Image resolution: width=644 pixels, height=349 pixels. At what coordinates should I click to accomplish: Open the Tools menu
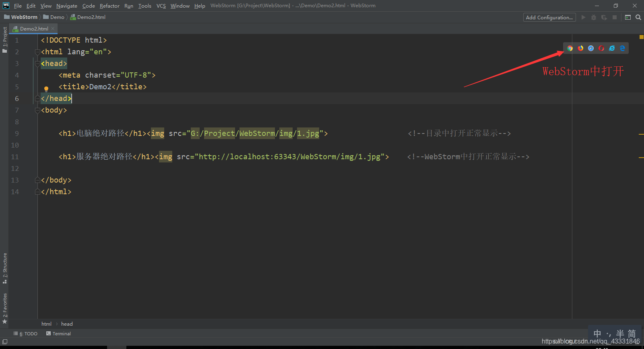tap(145, 6)
